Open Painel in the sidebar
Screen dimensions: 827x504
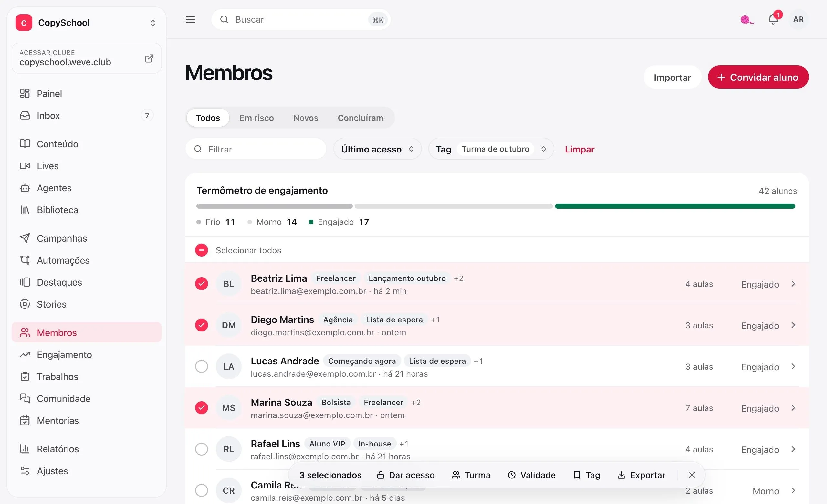point(86,94)
